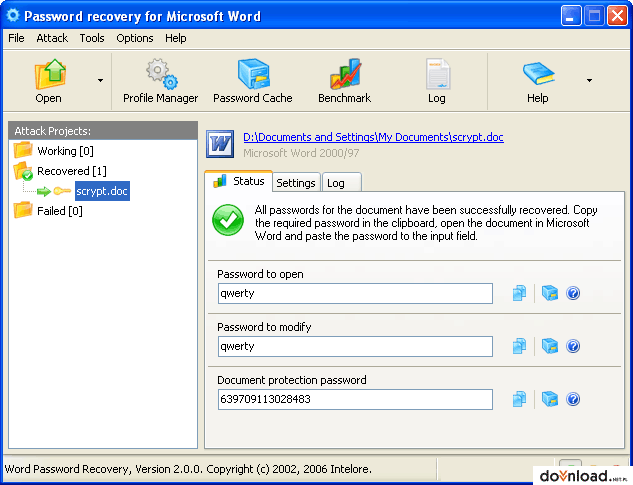The height and width of the screenshot is (485, 633).
Task: Show help for Password to modify
Action: tap(573, 346)
